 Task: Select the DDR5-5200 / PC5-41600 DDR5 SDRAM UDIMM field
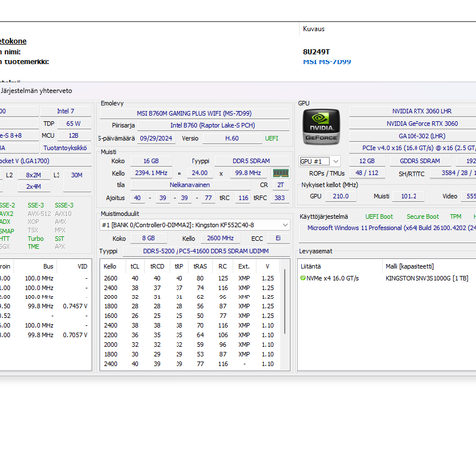(x=205, y=251)
